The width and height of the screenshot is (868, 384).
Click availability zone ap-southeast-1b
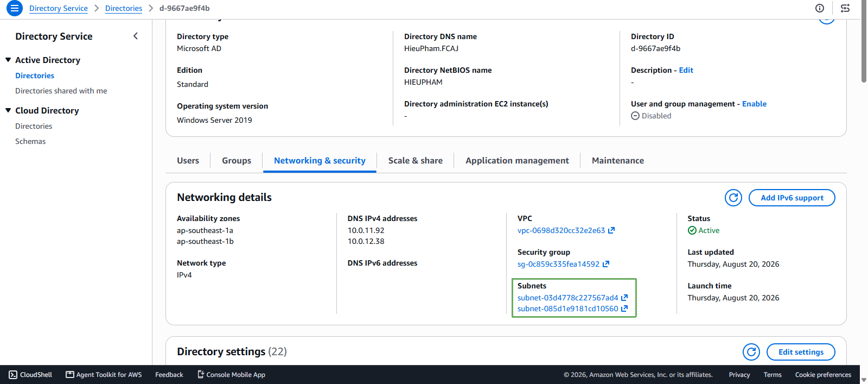pos(205,241)
